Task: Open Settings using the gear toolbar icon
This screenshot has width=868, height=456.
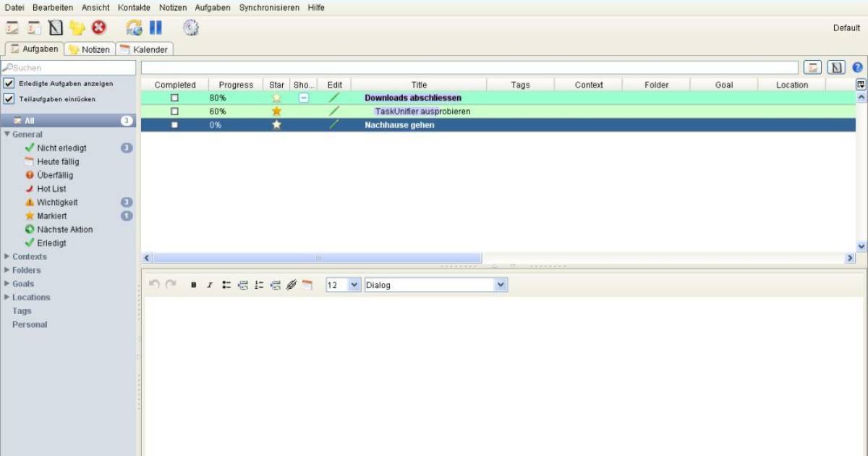Action: click(x=190, y=28)
